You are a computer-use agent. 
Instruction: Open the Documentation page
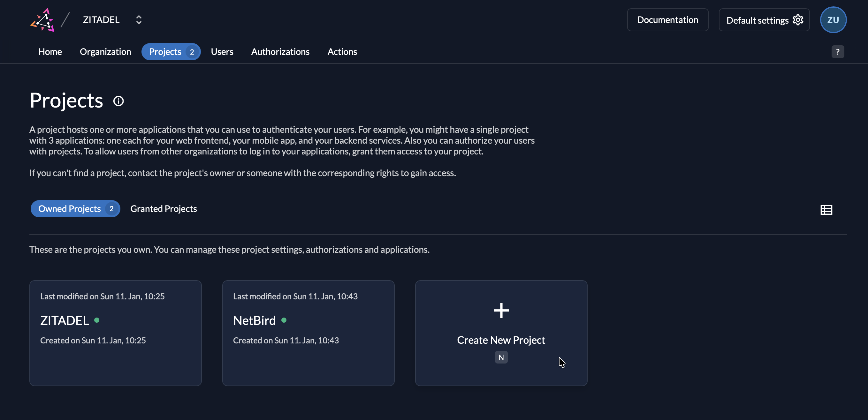pos(668,19)
